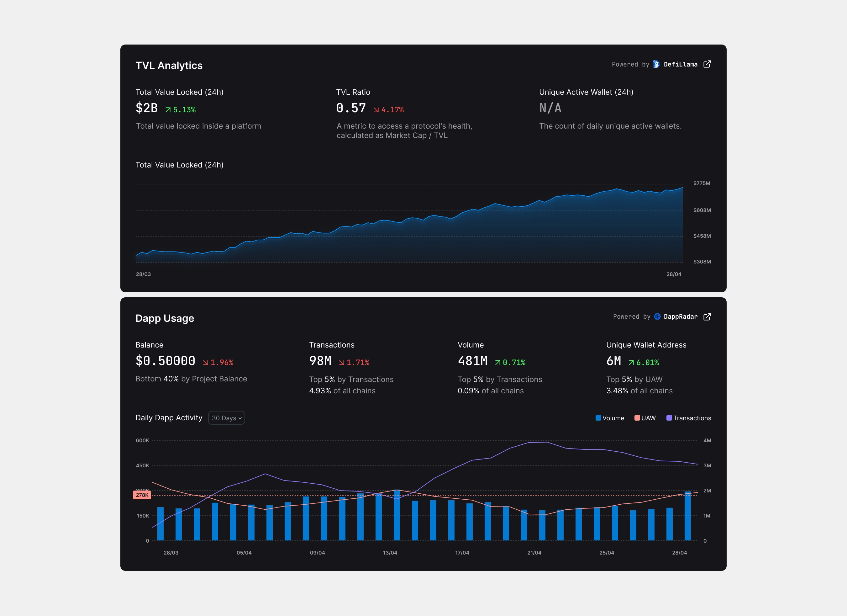
Task: Click the DefiLlama logo icon
Action: click(656, 64)
